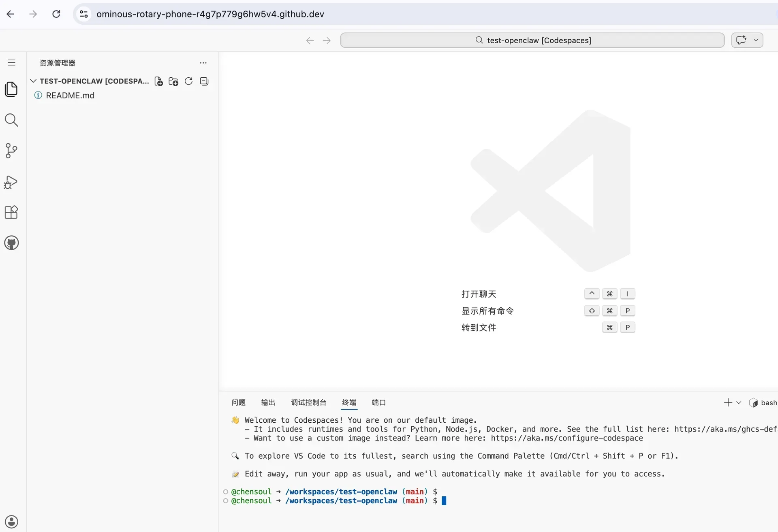Image resolution: width=778 pixels, height=532 pixels.
Task: Open the Extensions view
Action: pos(11,212)
